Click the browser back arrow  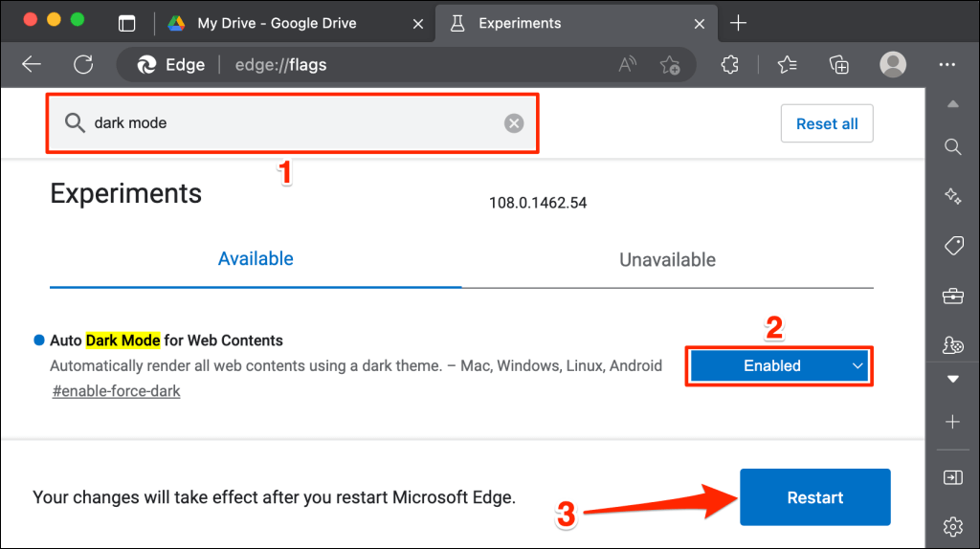click(x=32, y=64)
